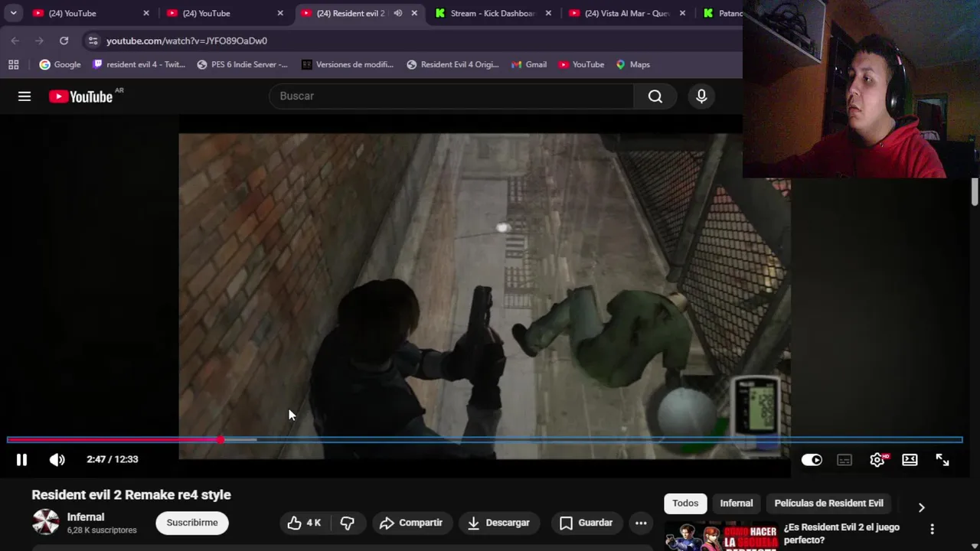Viewport: 980px width, 551px height.
Task: Mute the video volume speaker icon
Action: (57, 459)
